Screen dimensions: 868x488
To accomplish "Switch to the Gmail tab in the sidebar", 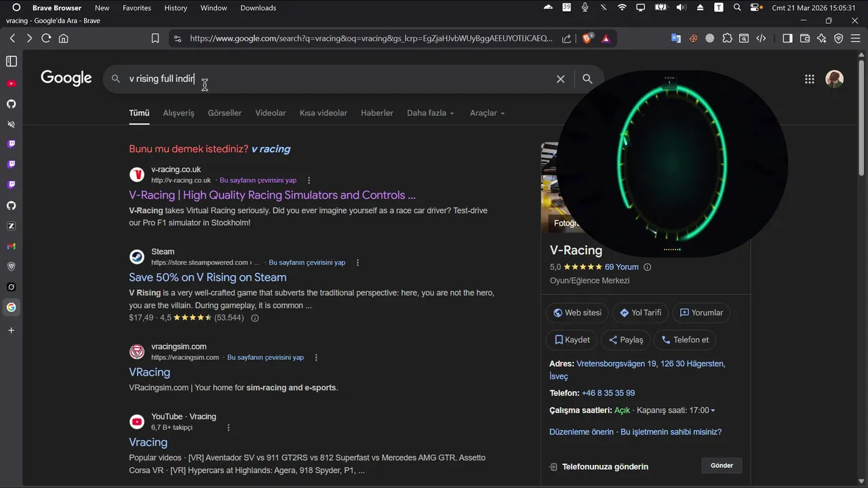I will [11, 246].
